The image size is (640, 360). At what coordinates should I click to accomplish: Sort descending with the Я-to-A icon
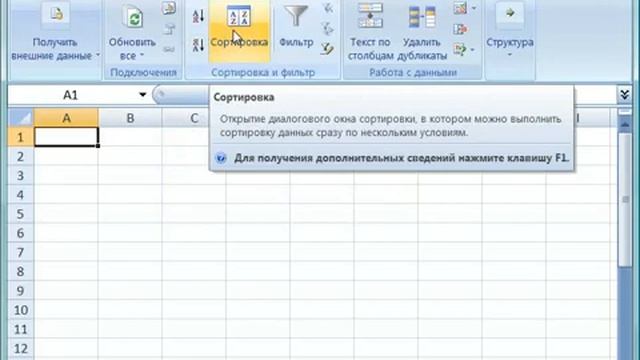pos(198,44)
